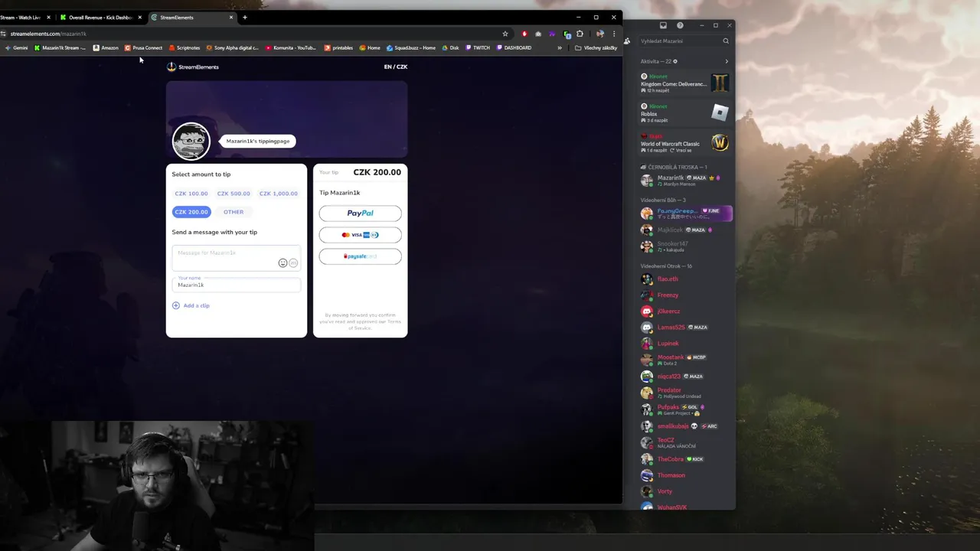Click the Add a clip link
The width and height of the screenshot is (980, 551).
pyautogui.click(x=196, y=305)
